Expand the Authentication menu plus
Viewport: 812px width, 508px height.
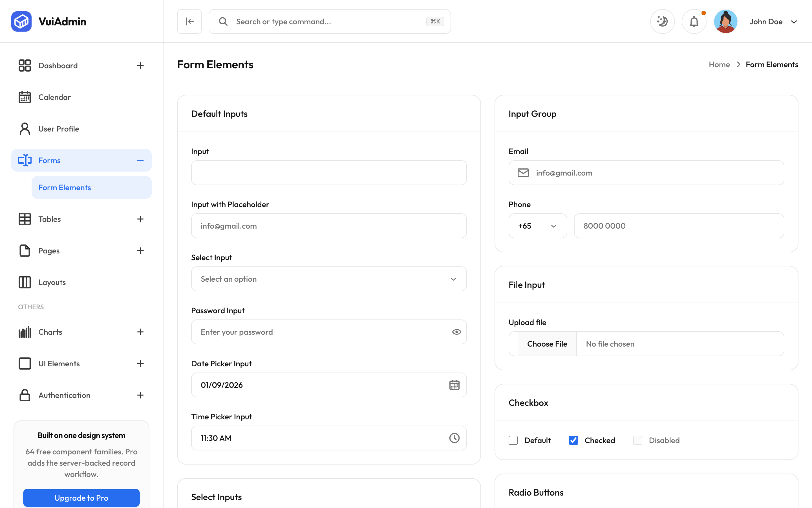140,395
